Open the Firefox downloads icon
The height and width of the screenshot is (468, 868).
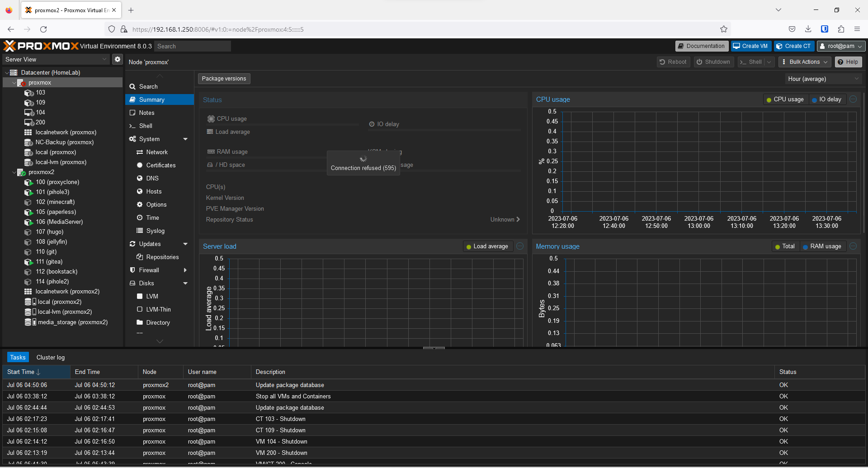808,29
